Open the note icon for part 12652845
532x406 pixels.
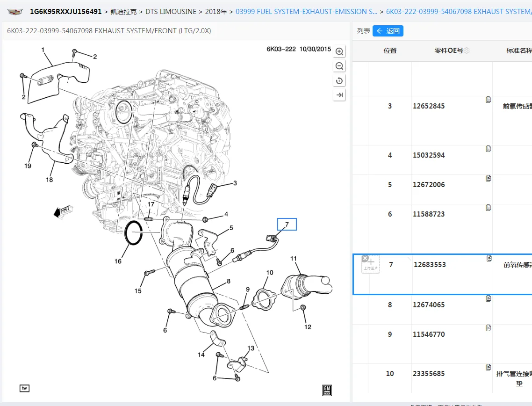pyautogui.click(x=488, y=100)
